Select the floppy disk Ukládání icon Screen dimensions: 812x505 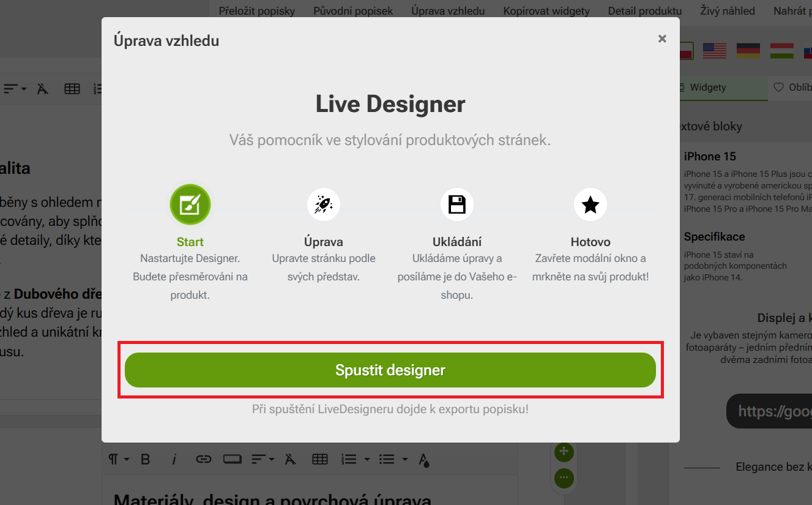(456, 204)
